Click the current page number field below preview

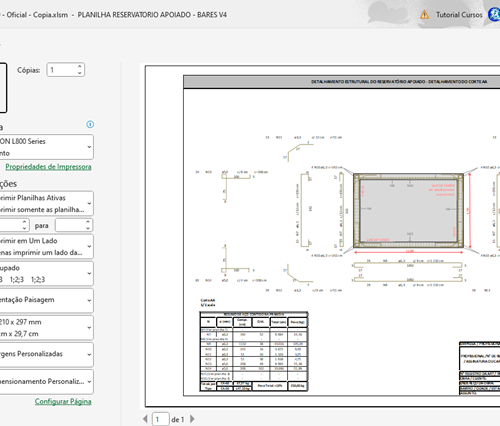point(160,419)
